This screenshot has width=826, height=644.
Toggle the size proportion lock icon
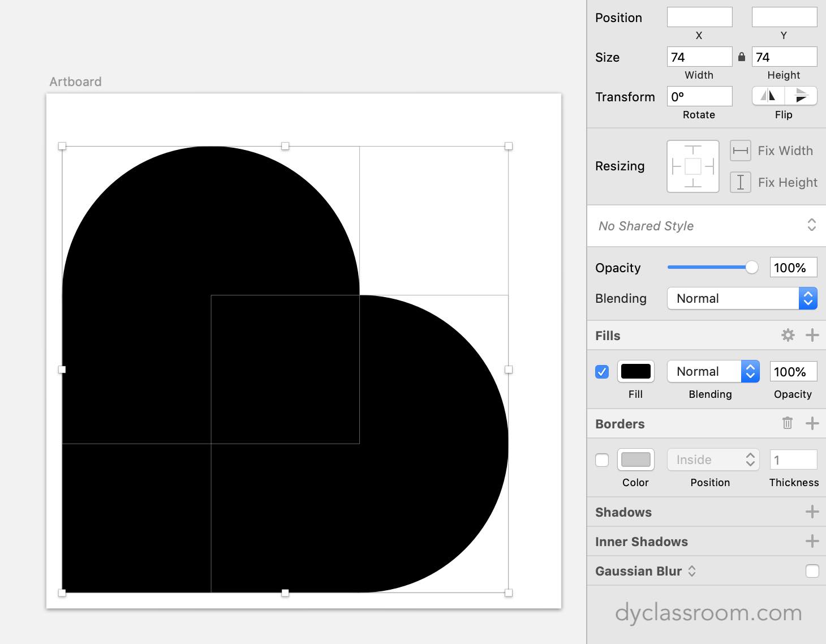tap(742, 57)
